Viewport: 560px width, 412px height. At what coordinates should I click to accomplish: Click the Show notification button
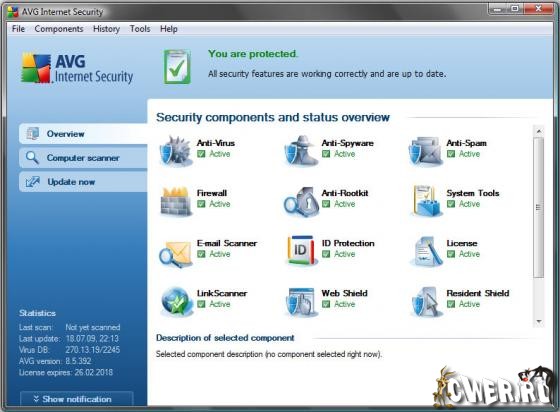pyautogui.click(x=77, y=399)
